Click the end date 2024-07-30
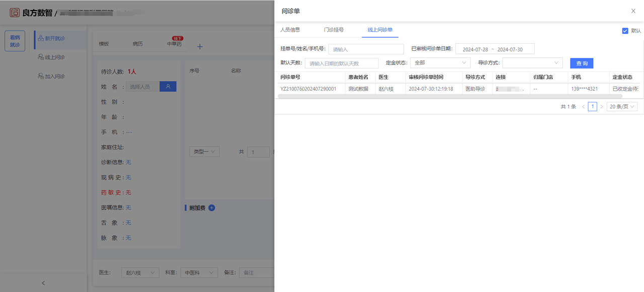This screenshot has width=644, height=292. click(x=510, y=49)
